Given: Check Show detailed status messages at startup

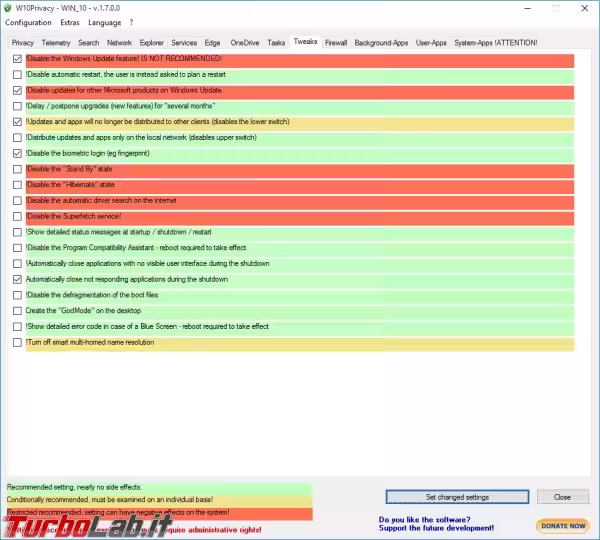Looking at the screenshot, I should pyautogui.click(x=17, y=232).
